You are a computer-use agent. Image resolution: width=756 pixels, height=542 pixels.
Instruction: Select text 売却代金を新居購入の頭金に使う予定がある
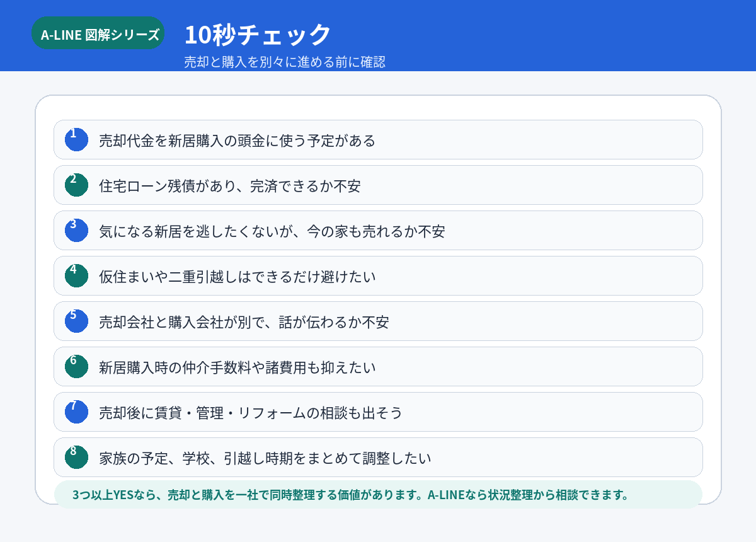pyautogui.click(x=237, y=141)
